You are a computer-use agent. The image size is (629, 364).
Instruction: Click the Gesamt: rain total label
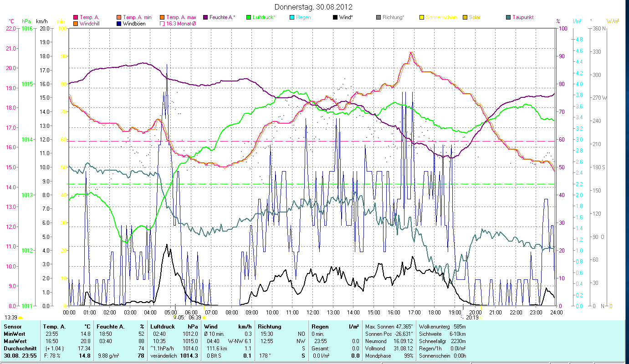pos(320,348)
